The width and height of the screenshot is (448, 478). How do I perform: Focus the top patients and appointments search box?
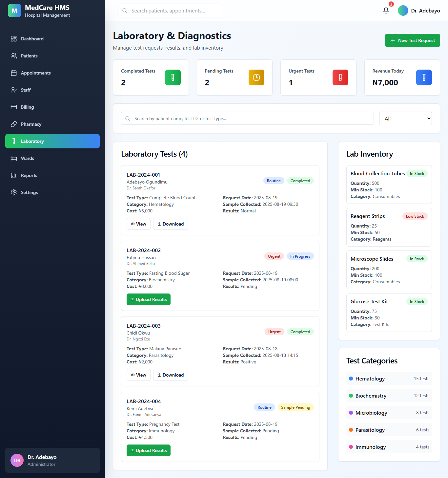pos(171,11)
